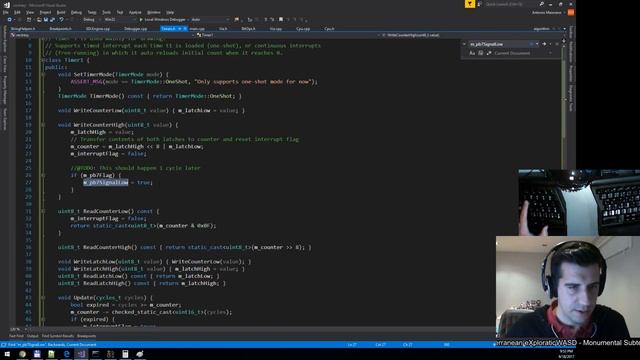This screenshot has height=360, width=640.
Task: Toggle Use Regular Expressions in find box
Action: coord(489,53)
